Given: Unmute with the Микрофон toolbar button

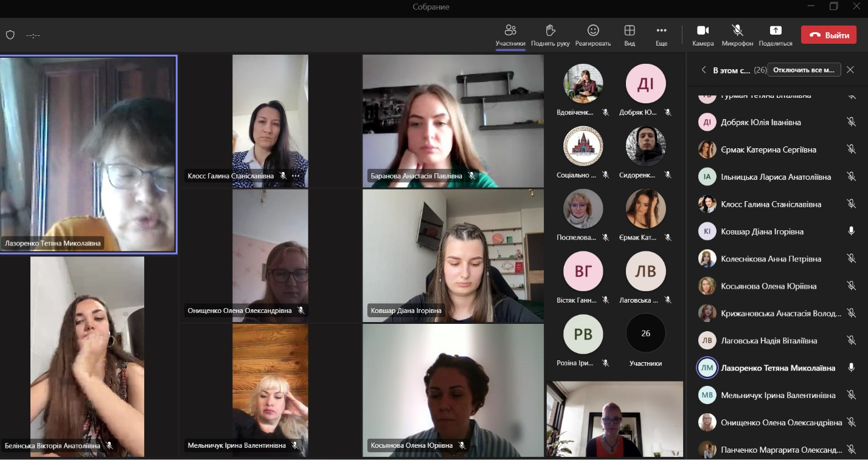Looking at the screenshot, I should click(737, 35).
